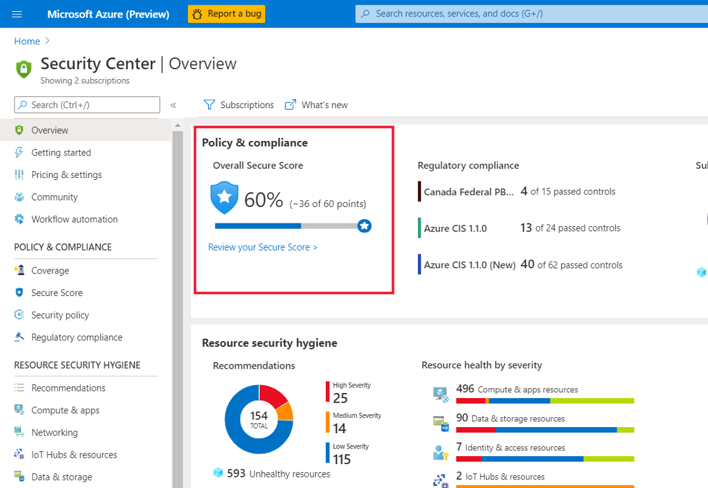Click the Networking sidebar icon
The image size is (708, 488).
coord(19,432)
